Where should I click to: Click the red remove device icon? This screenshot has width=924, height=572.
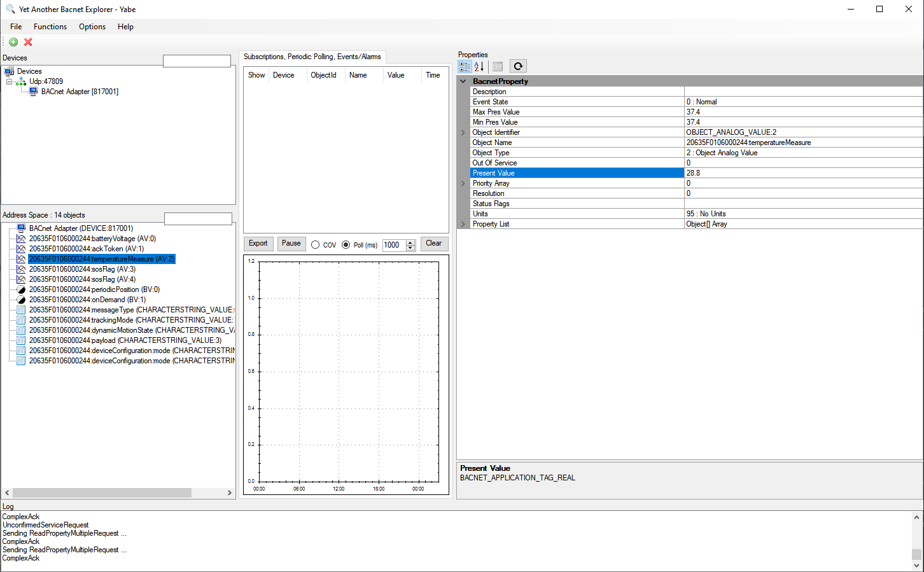[28, 42]
